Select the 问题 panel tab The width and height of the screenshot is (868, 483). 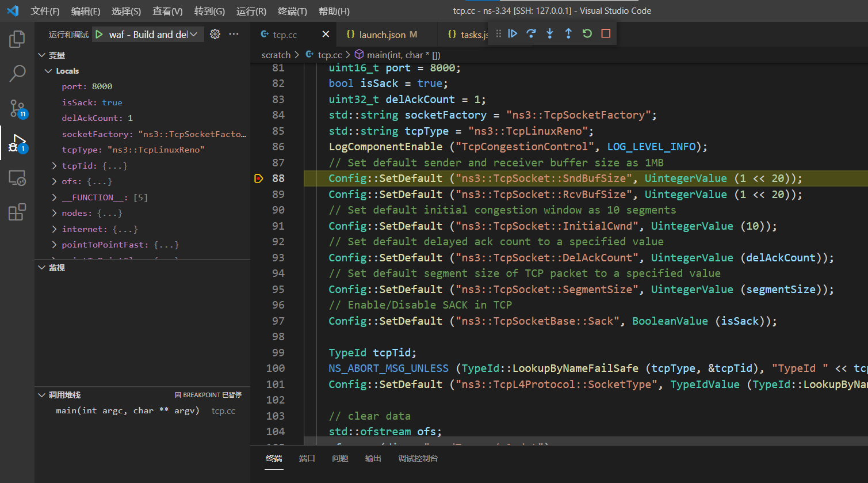pyautogui.click(x=340, y=458)
